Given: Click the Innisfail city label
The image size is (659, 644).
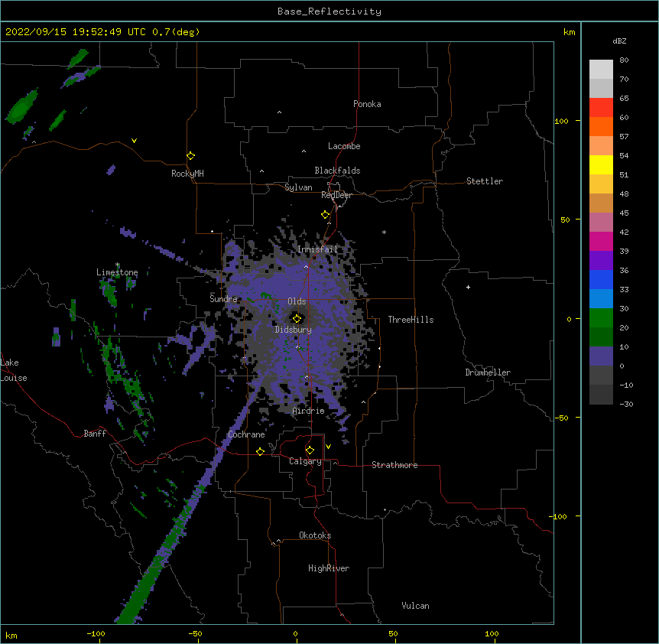Looking at the screenshot, I should tap(318, 249).
